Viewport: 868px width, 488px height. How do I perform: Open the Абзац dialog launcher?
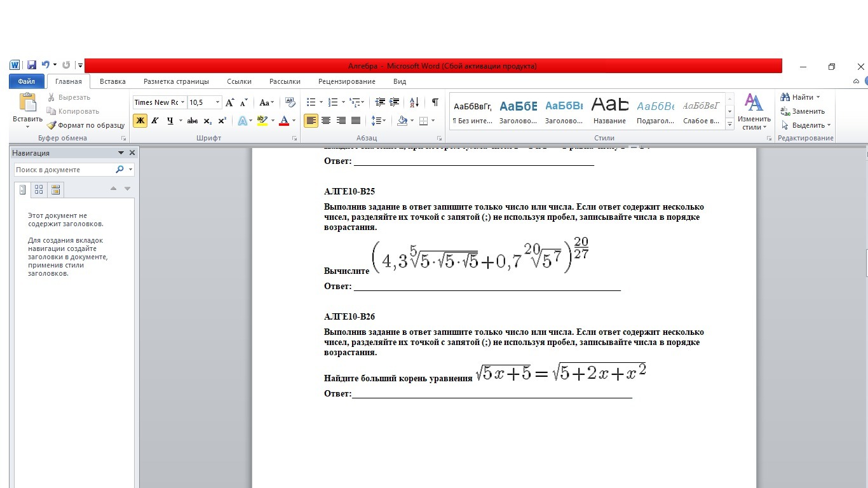tap(439, 138)
